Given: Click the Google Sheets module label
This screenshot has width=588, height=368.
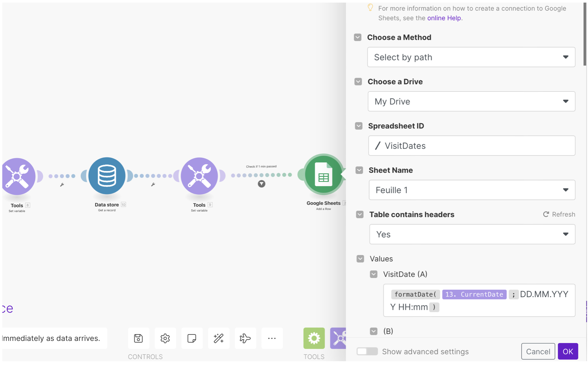Looking at the screenshot, I should coord(323,203).
